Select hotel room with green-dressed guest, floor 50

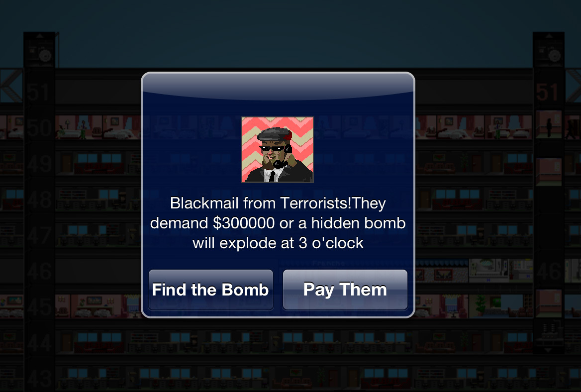[79, 127]
